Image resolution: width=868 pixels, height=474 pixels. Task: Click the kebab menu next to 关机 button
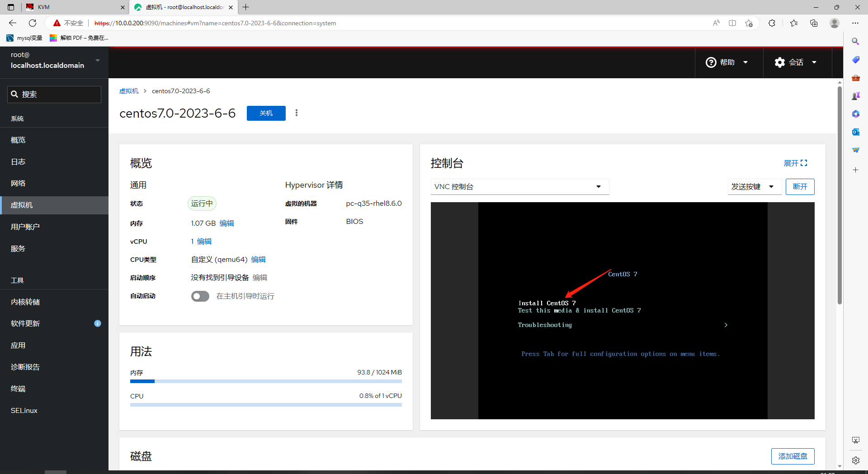[x=297, y=113]
